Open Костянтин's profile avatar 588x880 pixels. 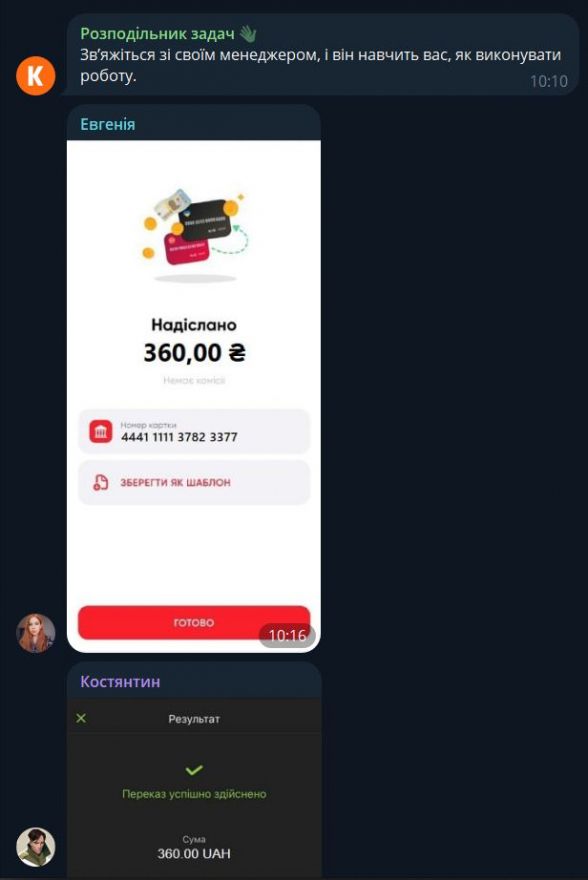tap(35, 847)
